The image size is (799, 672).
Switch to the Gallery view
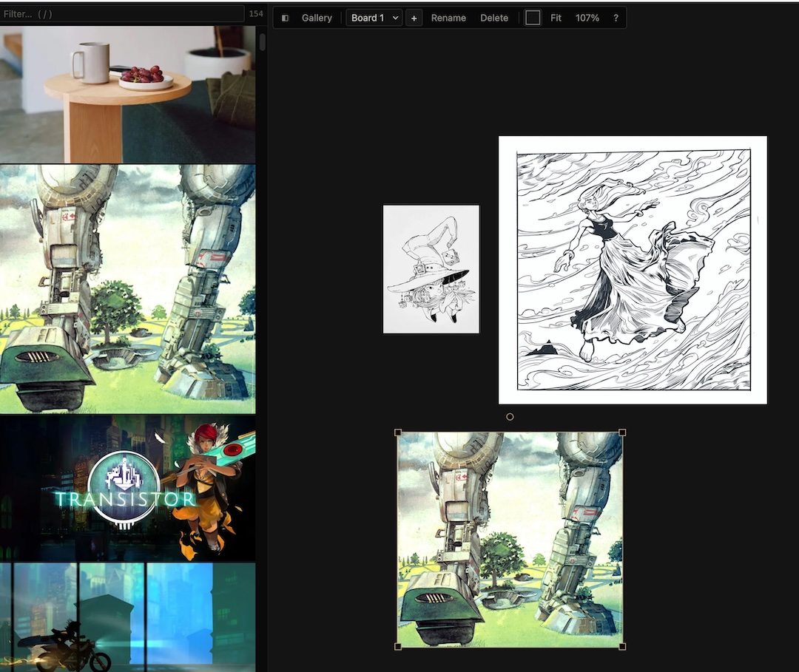click(x=317, y=18)
